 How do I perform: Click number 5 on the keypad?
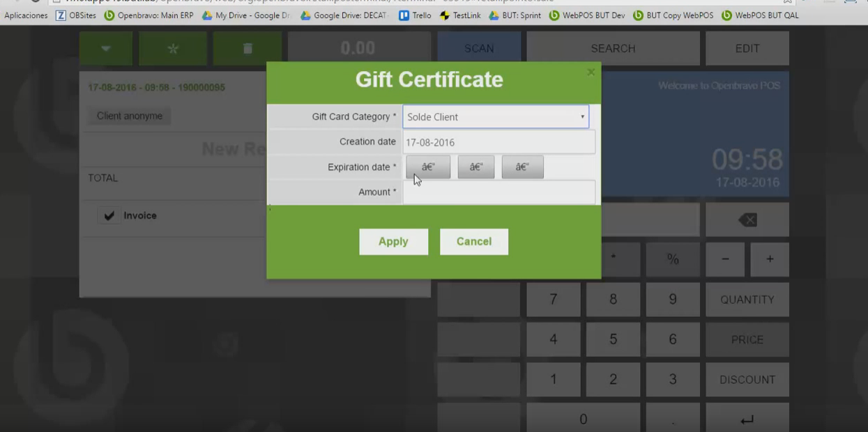tap(614, 340)
